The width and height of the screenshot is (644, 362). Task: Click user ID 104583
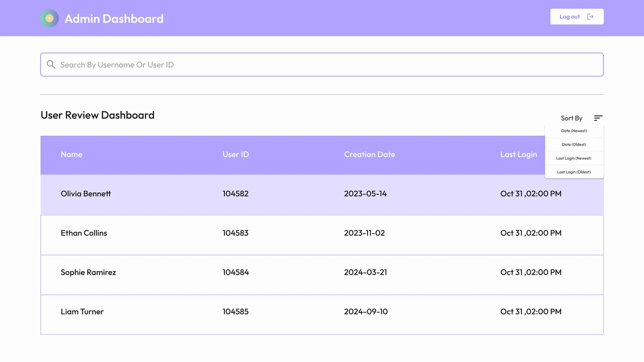(235, 233)
